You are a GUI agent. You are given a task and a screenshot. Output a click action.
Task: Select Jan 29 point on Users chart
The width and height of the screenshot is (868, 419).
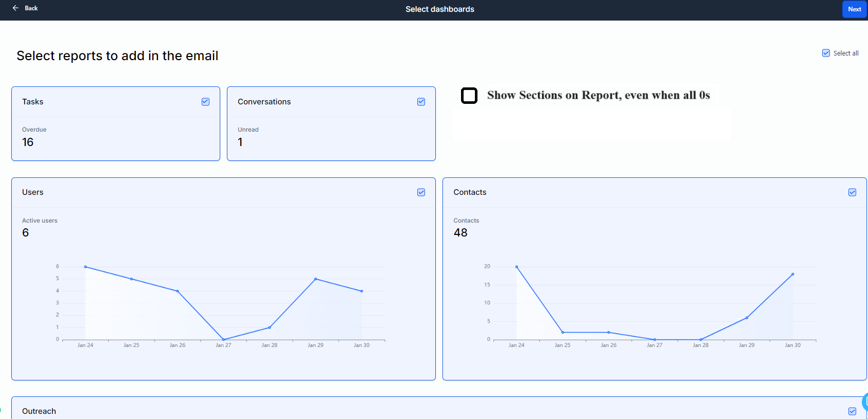coord(315,279)
